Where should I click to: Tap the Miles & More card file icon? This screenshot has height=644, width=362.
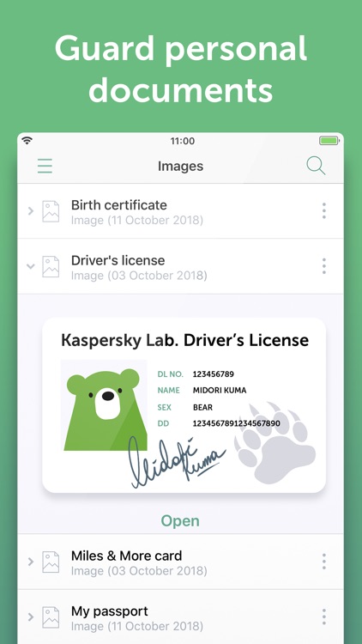coord(51,562)
